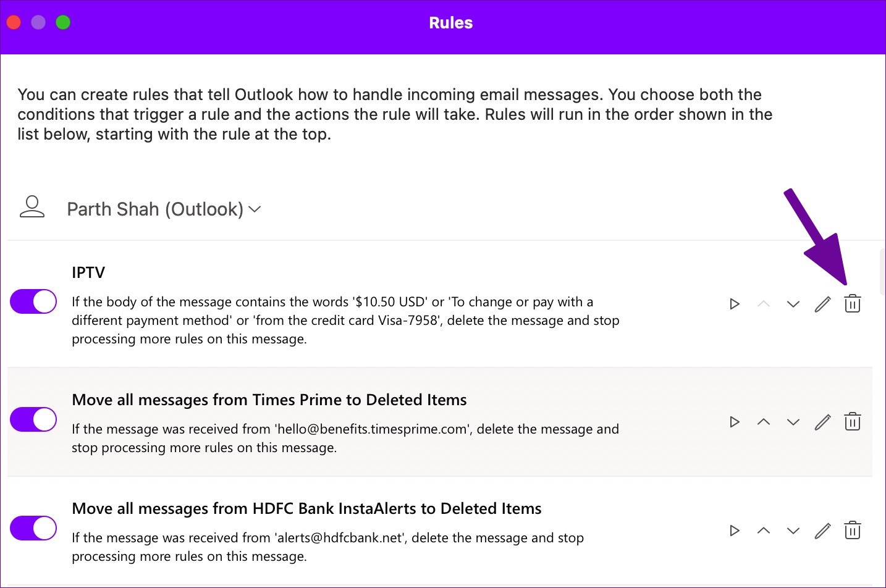Viewport: 886px width, 588px height.
Task: Move the IPTV rule up
Action: point(764,304)
